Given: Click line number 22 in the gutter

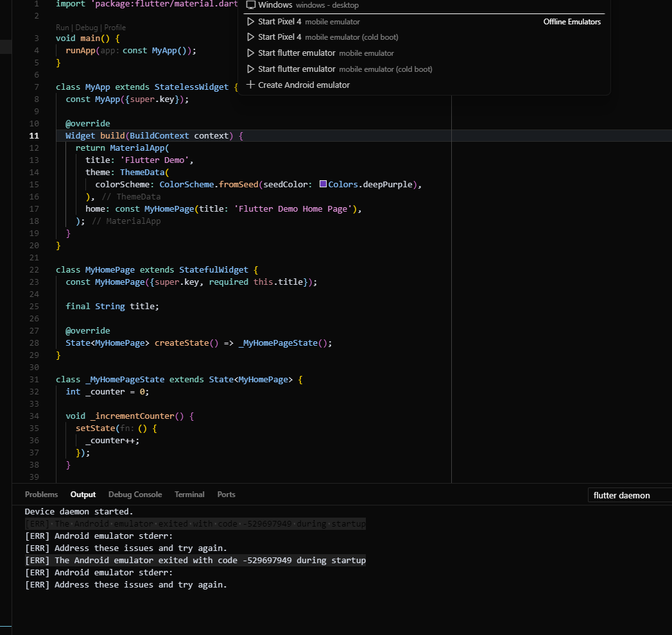Looking at the screenshot, I should click(x=34, y=270).
